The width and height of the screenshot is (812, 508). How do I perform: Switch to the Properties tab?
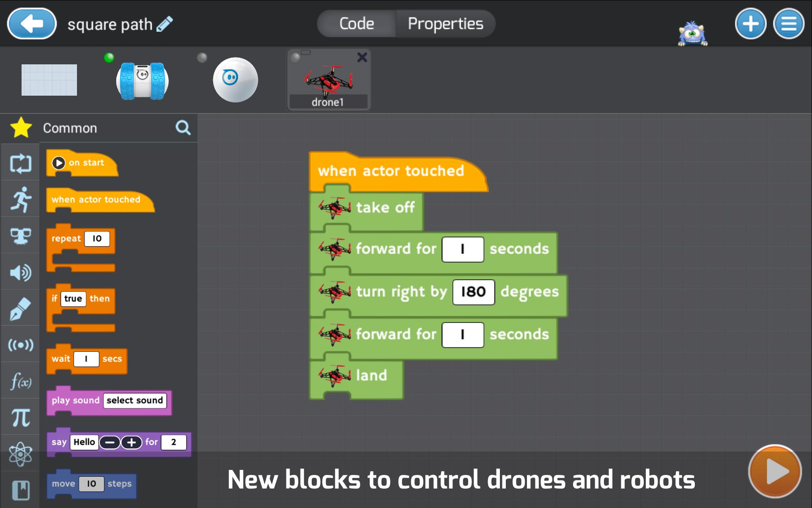click(x=446, y=23)
